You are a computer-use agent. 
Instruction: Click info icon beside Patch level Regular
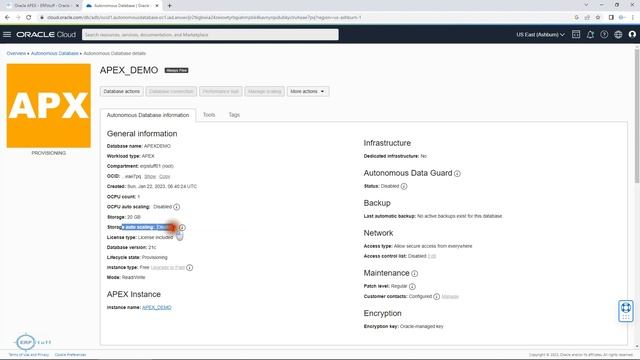(412, 287)
